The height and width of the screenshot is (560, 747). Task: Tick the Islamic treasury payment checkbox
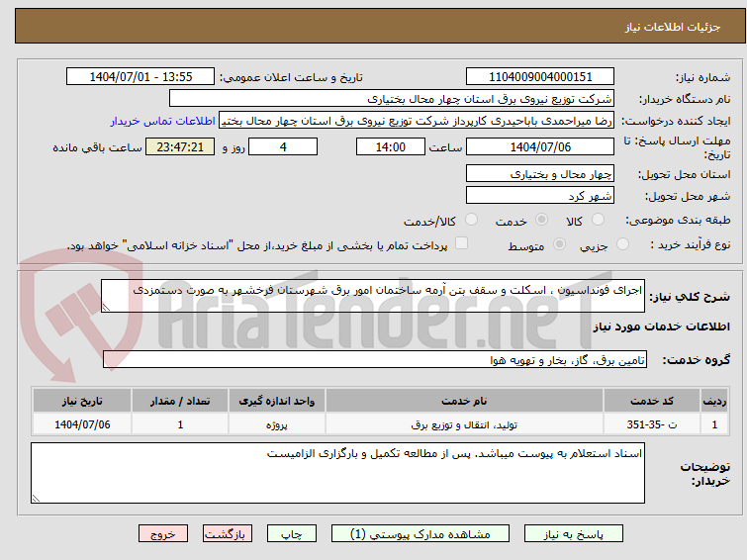pos(461,243)
